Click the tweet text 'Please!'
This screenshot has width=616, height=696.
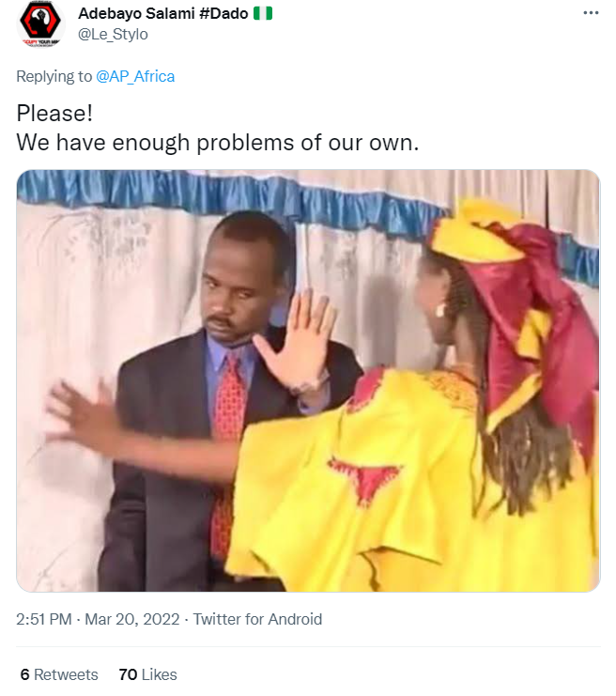pyautogui.click(x=54, y=113)
